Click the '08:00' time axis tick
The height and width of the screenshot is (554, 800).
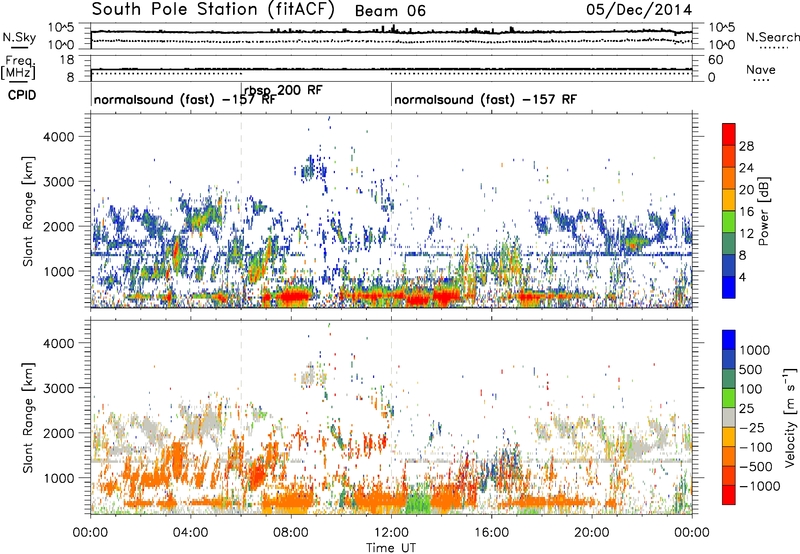(291, 533)
